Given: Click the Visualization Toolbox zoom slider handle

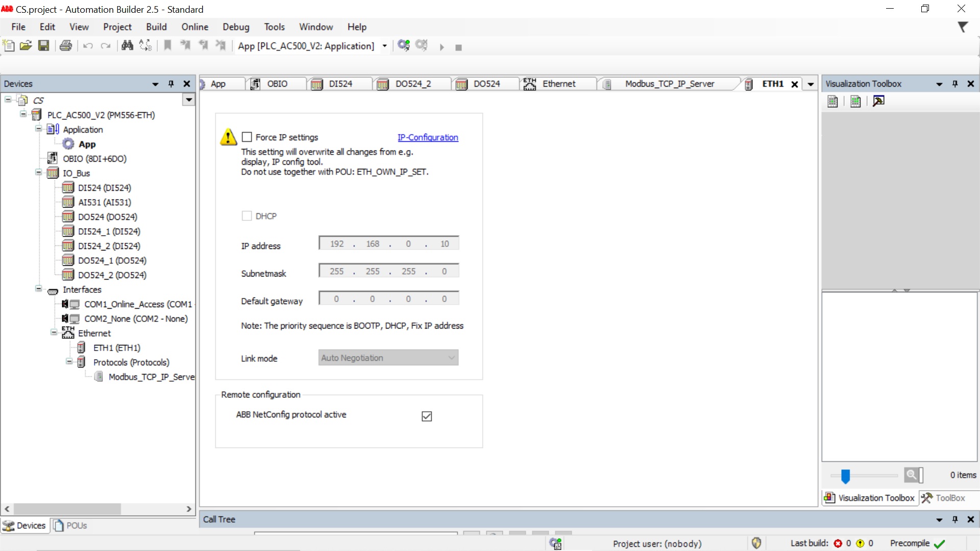Looking at the screenshot, I should pyautogui.click(x=845, y=476).
